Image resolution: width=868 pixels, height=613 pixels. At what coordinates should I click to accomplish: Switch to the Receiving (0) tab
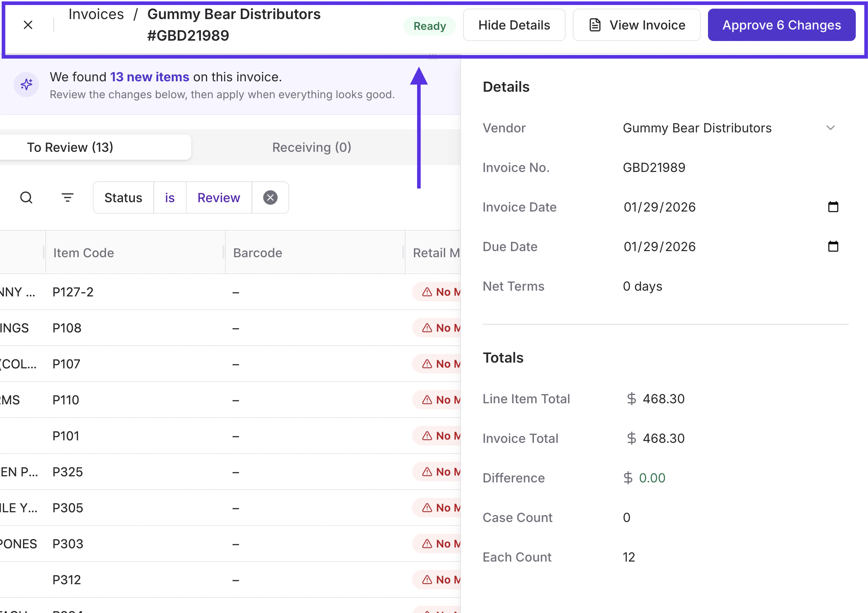point(311,147)
